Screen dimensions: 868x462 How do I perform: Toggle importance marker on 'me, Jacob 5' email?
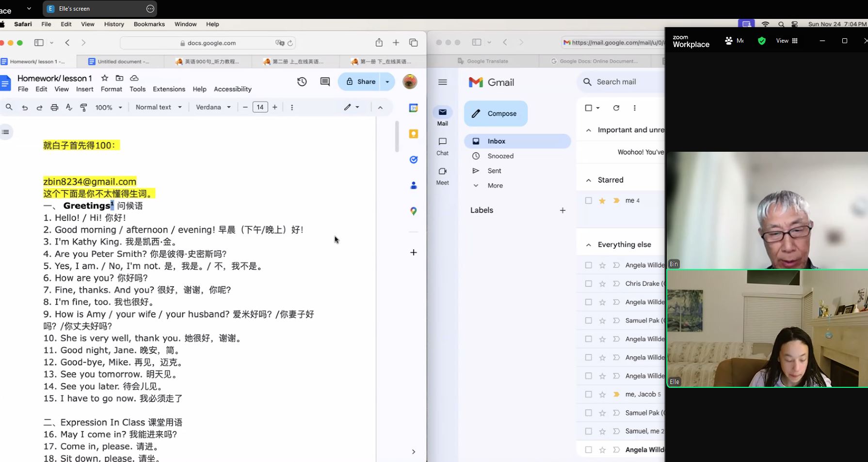pos(616,394)
